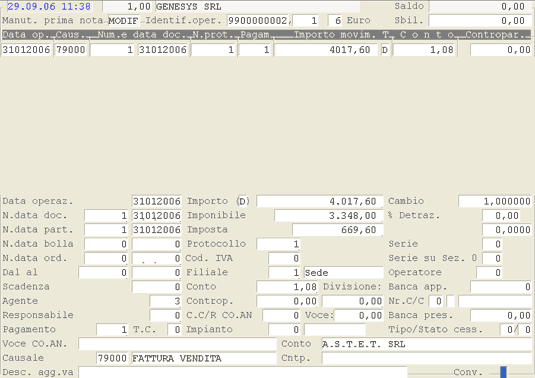The width and height of the screenshot is (535, 378).
Task: Click the Responsabile field
Action: pos(165,316)
